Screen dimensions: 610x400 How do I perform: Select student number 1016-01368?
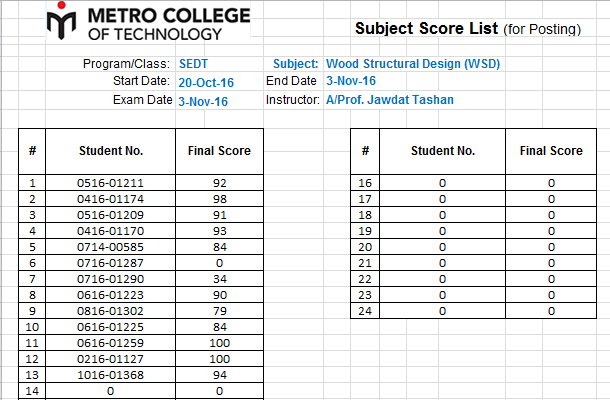pyautogui.click(x=110, y=374)
